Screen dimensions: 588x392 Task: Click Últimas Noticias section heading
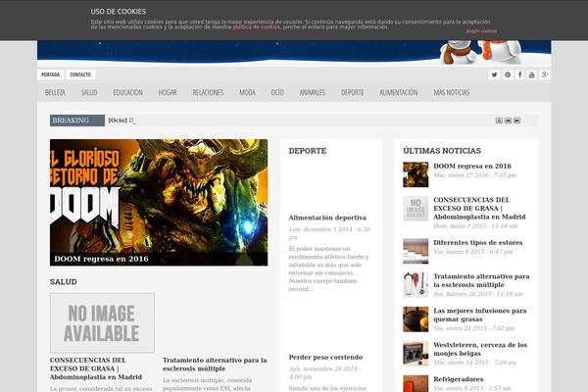click(x=442, y=151)
